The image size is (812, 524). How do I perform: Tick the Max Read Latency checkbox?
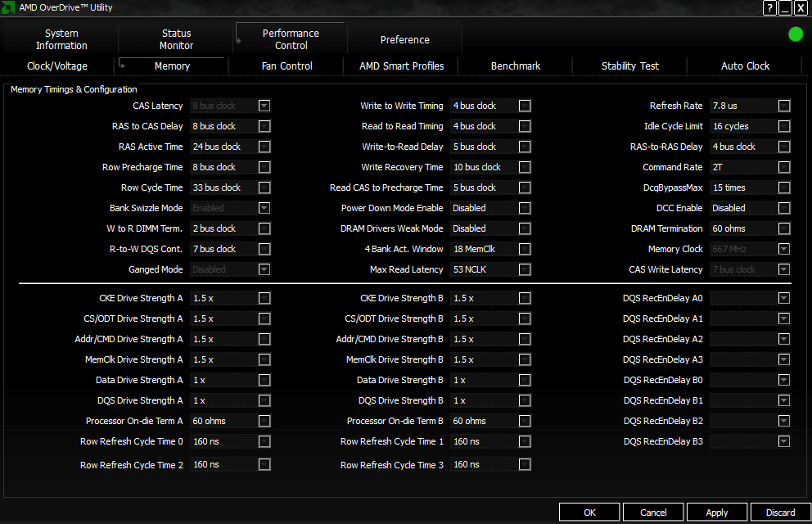[525, 269]
